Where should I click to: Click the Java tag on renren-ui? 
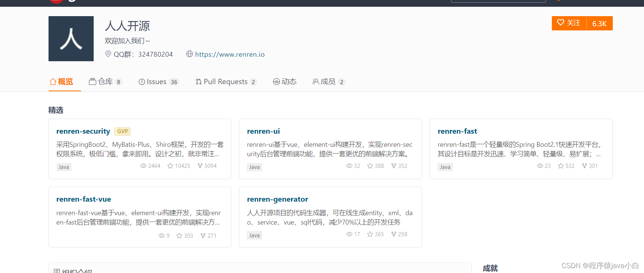pyautogui.click(x=254, y=167)
